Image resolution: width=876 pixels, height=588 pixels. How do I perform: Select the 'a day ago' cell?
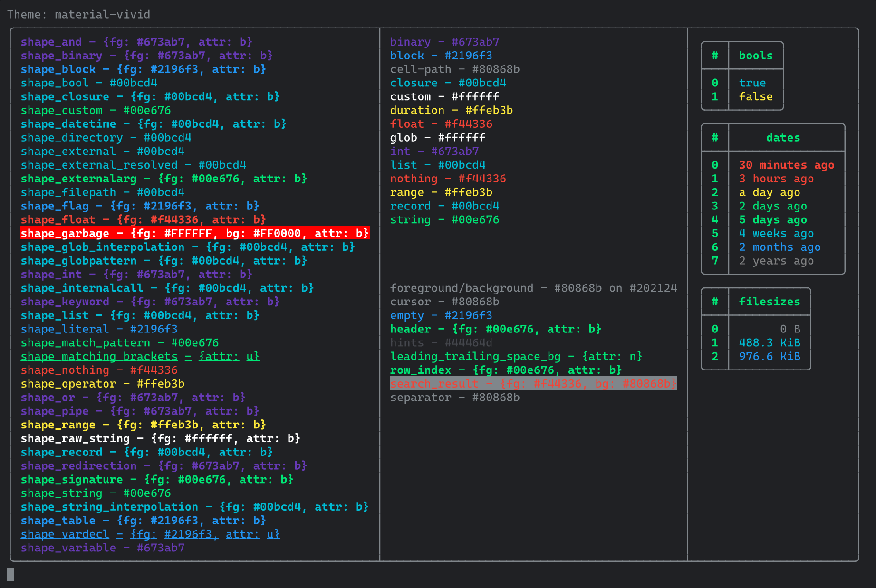coord(770,192)
